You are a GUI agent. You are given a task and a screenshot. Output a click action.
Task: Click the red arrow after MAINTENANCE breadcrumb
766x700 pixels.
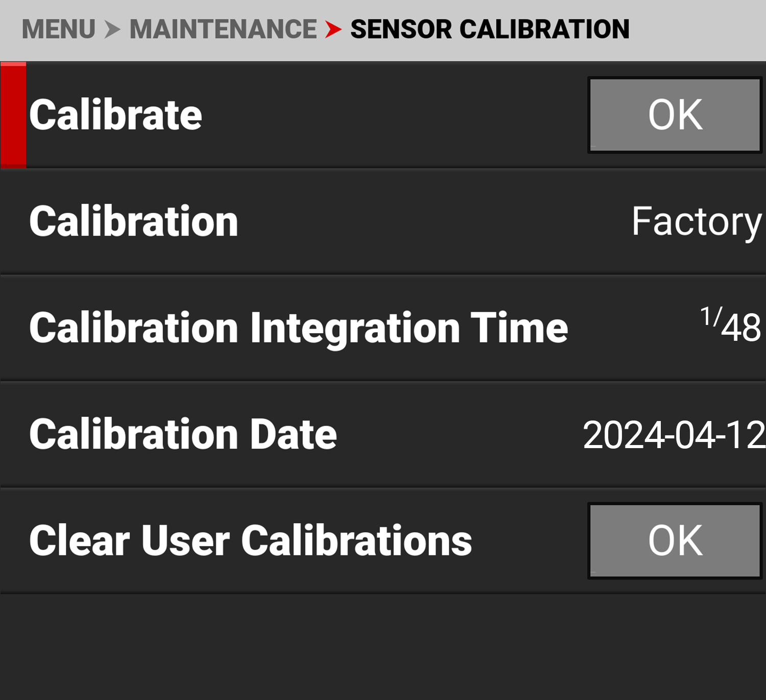point(334,29)
